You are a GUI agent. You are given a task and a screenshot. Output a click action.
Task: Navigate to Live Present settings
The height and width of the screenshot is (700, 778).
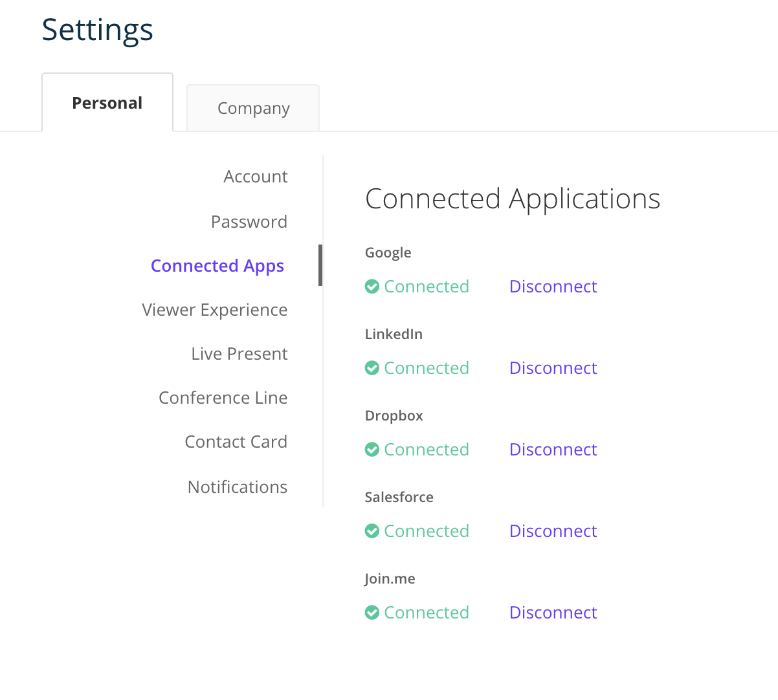(239, 354)
